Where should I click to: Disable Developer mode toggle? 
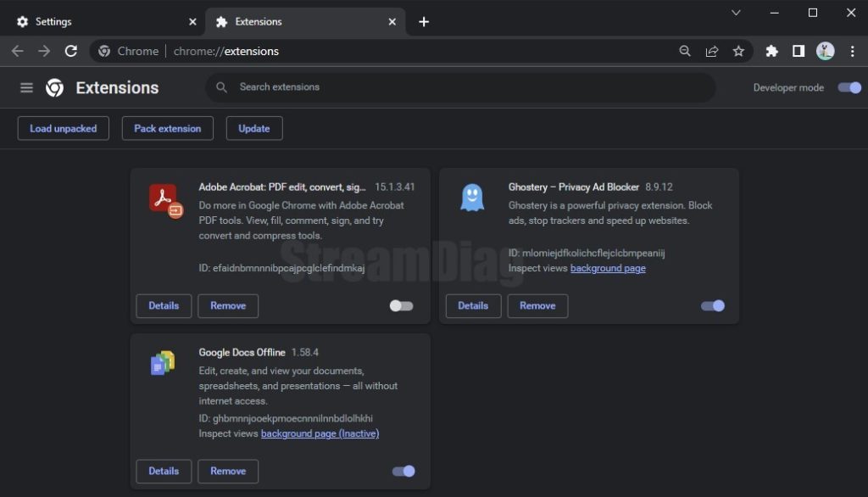(849, 87)
